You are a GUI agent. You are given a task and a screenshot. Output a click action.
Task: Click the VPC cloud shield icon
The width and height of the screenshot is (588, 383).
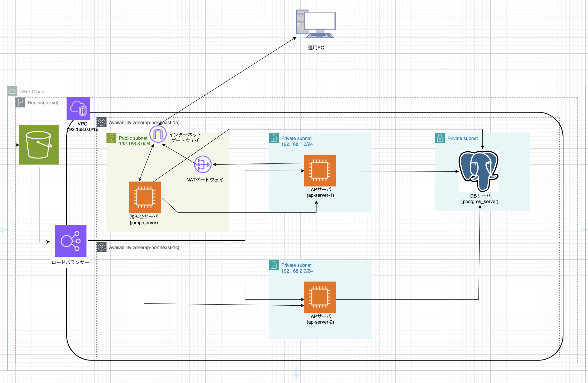click(78, 108)
